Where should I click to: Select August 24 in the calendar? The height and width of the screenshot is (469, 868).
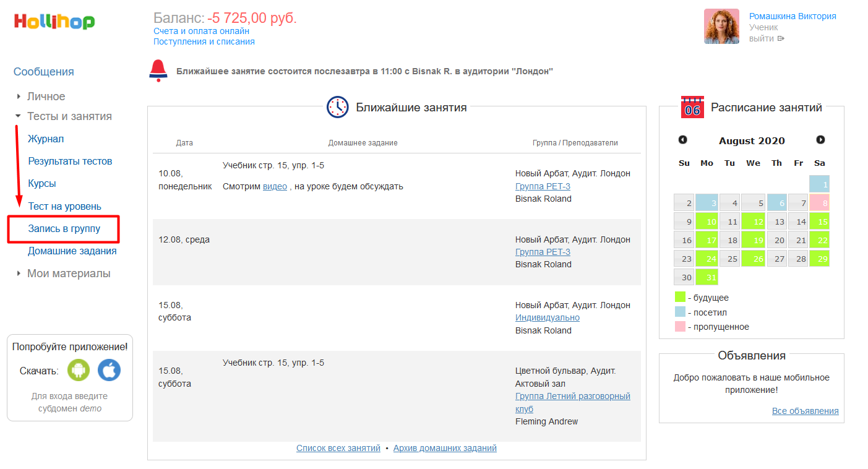706,259
